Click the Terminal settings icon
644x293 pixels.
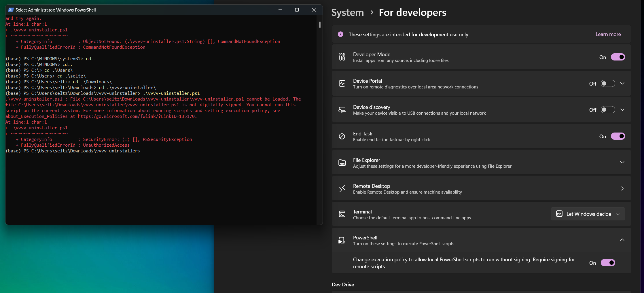point(342,214)
